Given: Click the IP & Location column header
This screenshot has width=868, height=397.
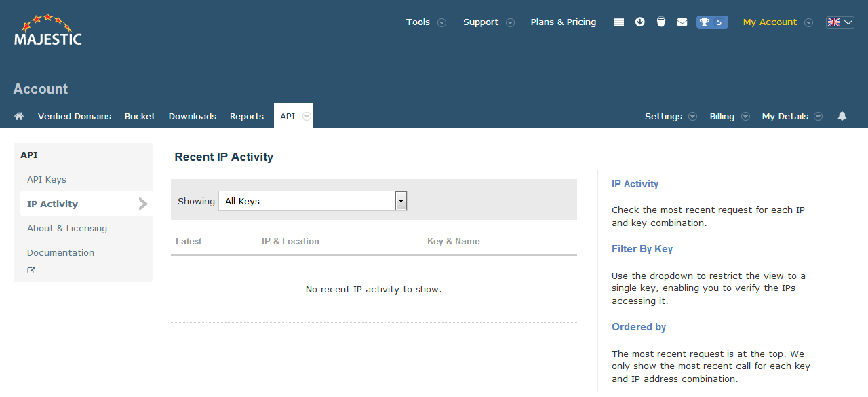Looking at the screenshot, I should [290, 241].
